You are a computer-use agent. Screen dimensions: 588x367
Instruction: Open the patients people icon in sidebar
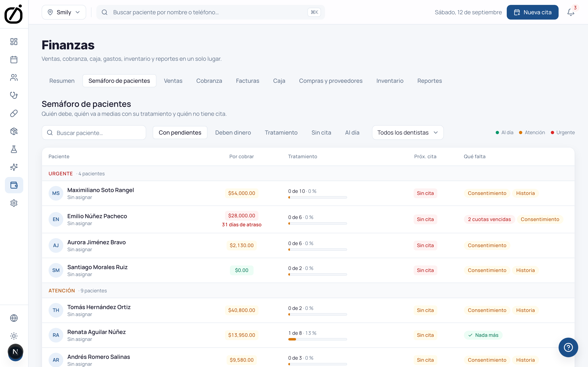14,77
